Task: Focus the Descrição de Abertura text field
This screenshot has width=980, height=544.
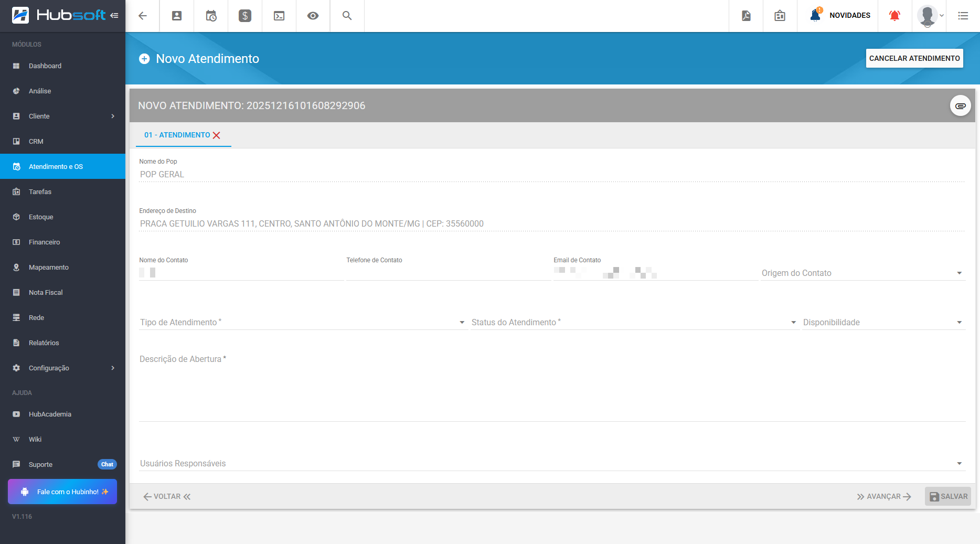Action: 551,388
